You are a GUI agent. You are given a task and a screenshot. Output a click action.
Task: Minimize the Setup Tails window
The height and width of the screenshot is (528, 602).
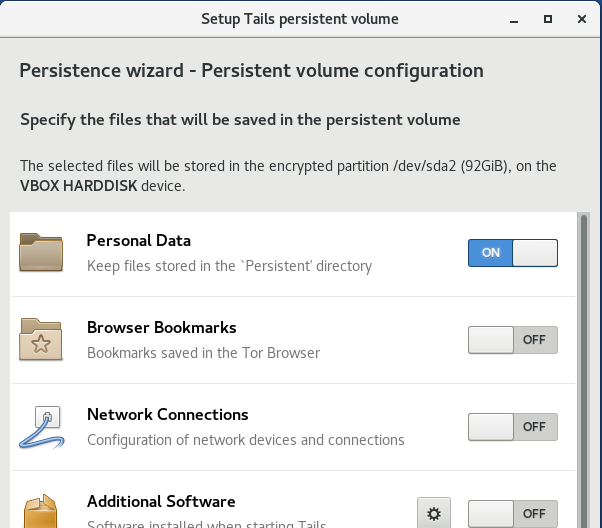pyautogui.click(x=515, y=18)
